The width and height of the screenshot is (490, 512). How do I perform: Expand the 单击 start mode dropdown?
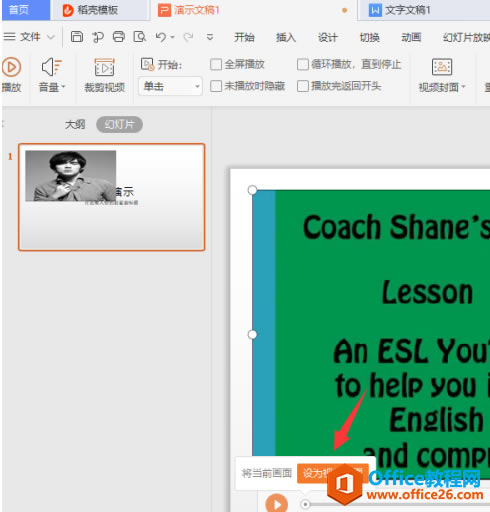click(170, 87)
